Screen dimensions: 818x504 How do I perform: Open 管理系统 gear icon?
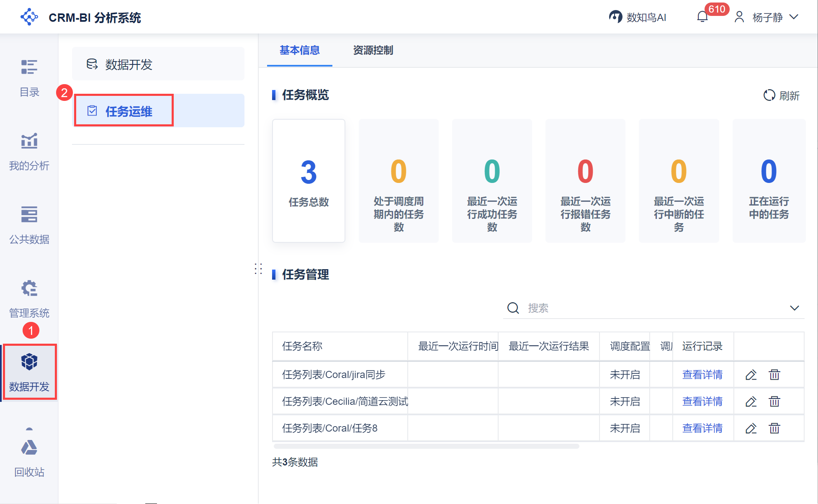click(x=29, y=288)
